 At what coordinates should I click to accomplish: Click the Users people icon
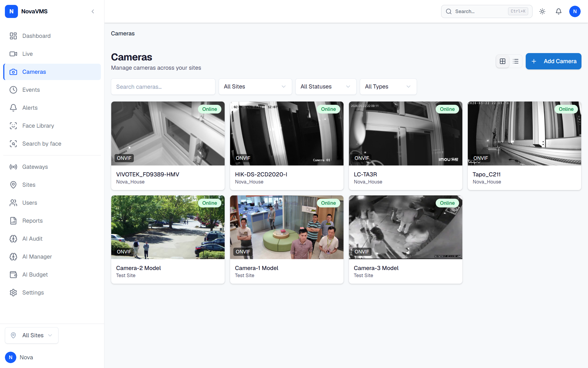point(13,203)
